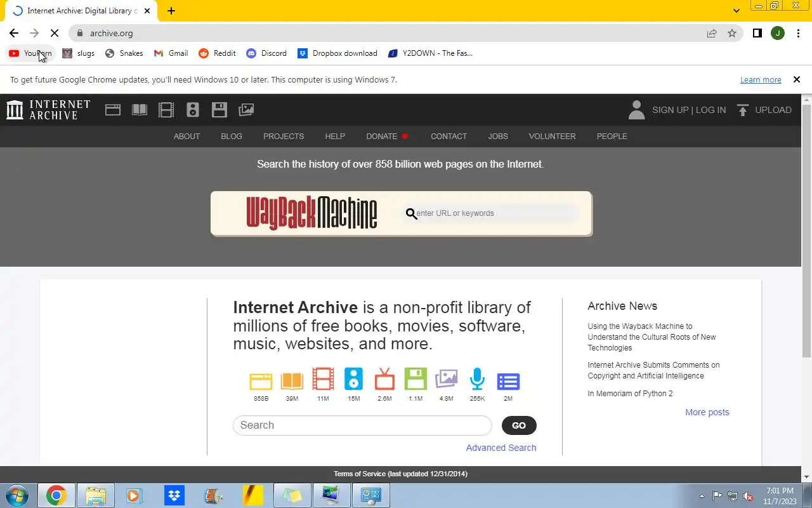Click the Upload arrow icon
The height and width of the screenshot is (508, 812).
(x=743, y=110)
